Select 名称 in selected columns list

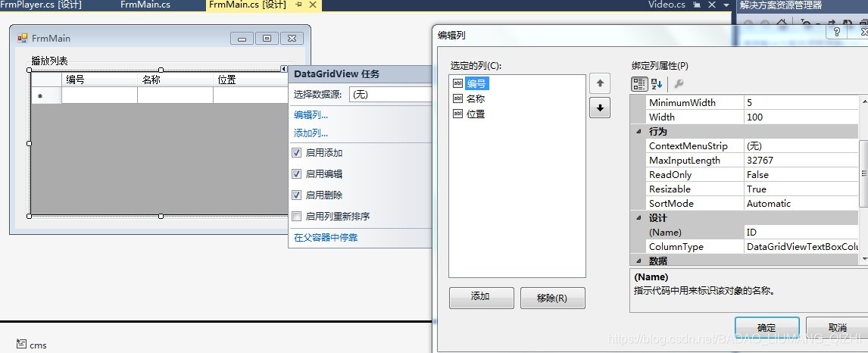coord(476,99)
